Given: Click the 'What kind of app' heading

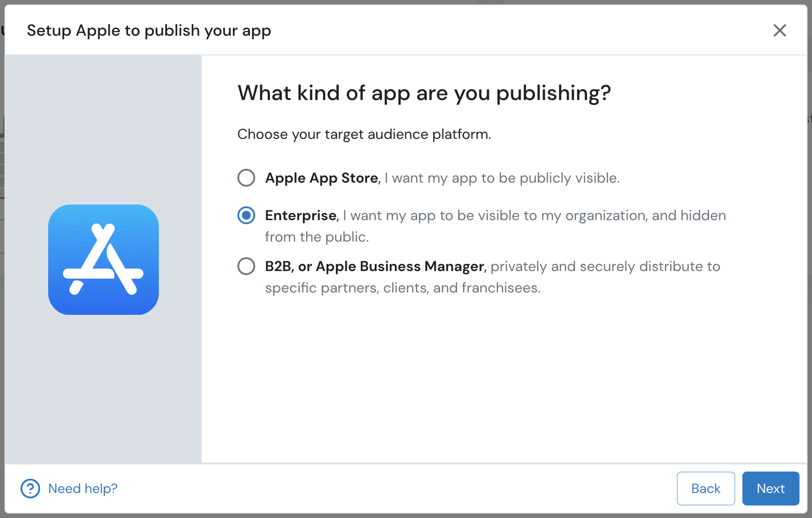Looking at the screenshot, I should click(x=424, y=93).
